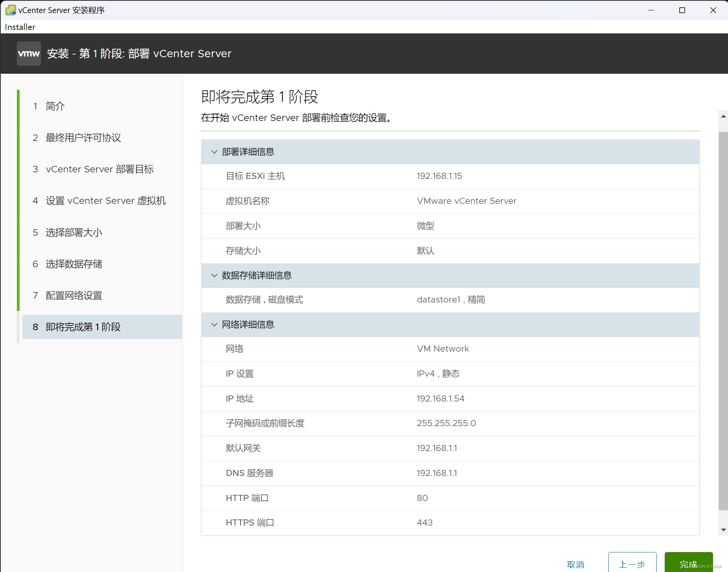Click the 上一步 button
Screen dimensions: 728x572
pyautogui.click(x=632, y=563)
